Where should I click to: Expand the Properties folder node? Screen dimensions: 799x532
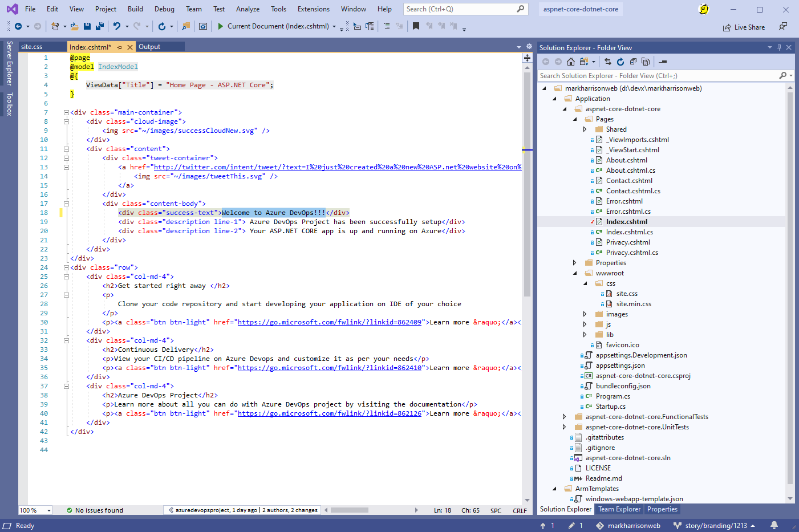574,263
